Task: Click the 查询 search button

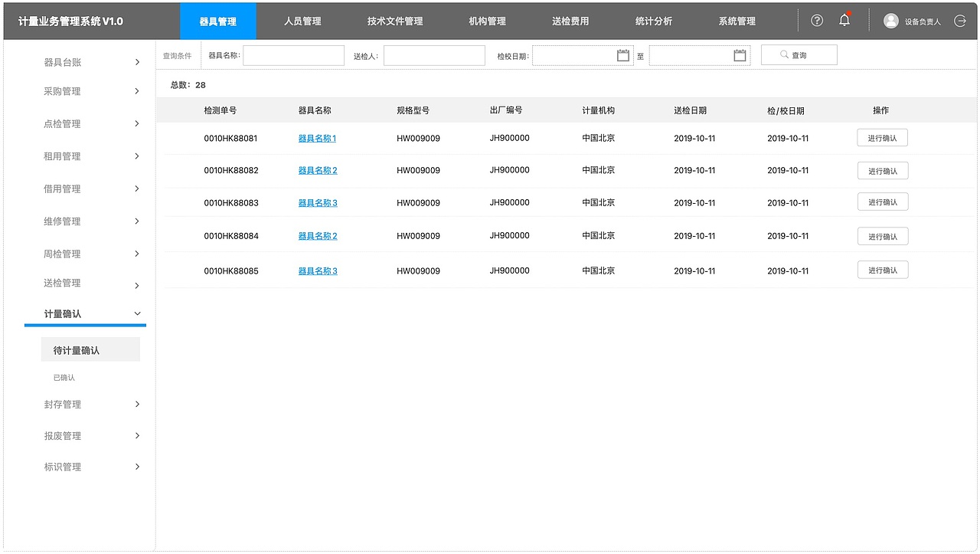Action: click(x=799, y=55)
